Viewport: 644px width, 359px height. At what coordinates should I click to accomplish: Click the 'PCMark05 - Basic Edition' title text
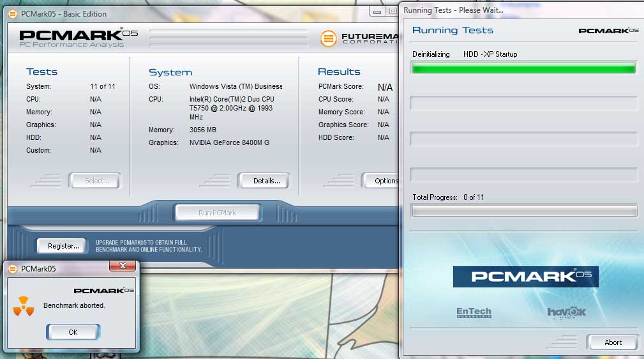(64, 14)
